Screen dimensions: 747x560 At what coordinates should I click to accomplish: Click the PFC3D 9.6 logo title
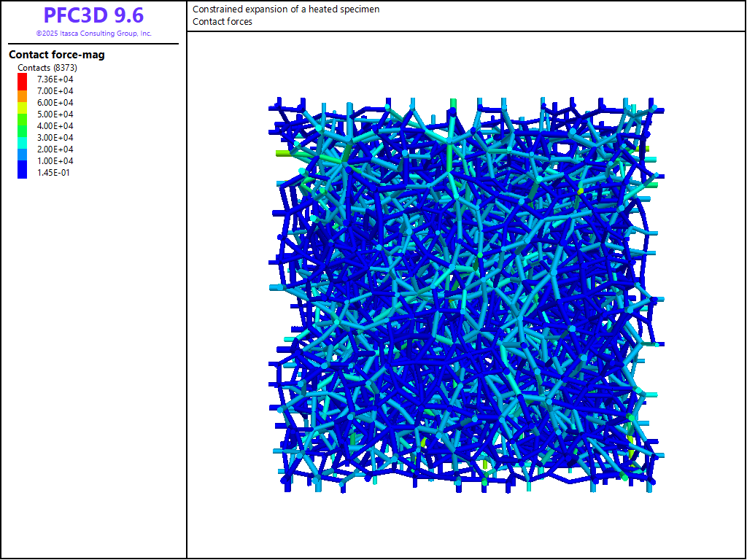[x=93, y=15]
